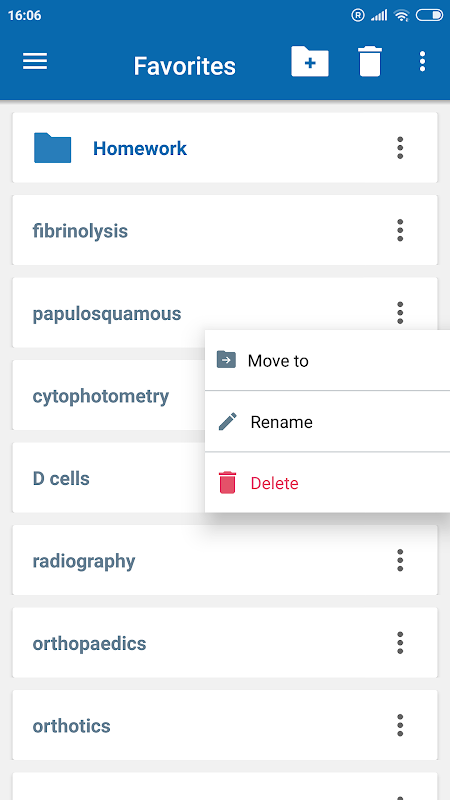Open the fibrinolysis favorite entry

(x=225, y=230)
